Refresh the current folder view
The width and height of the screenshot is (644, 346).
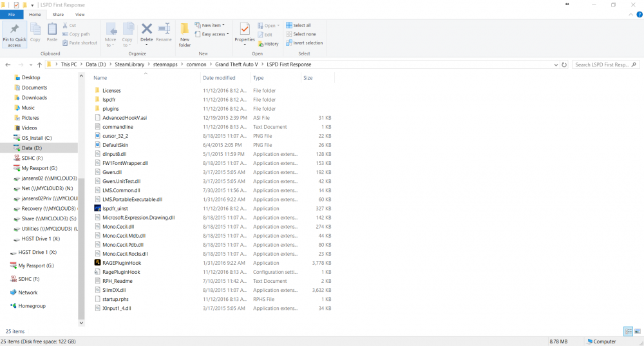pos(564,64)
